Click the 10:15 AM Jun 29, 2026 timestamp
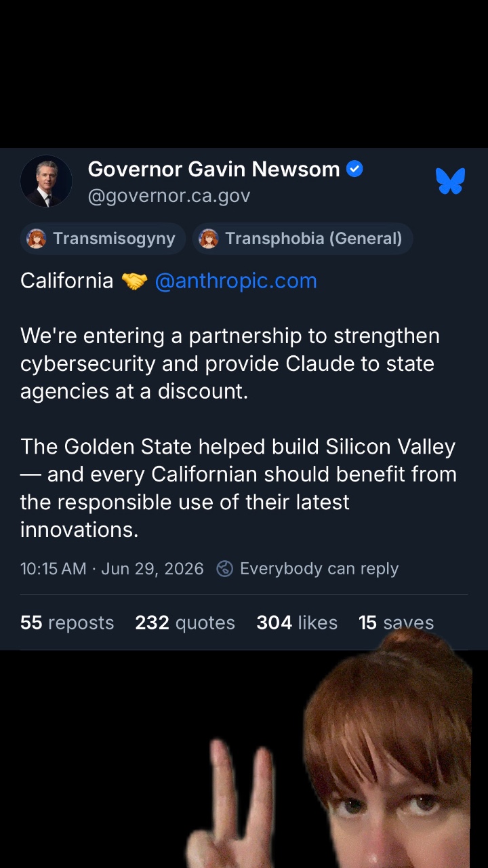This screenshot has height=868, width=488. click(x=112, y=568)
